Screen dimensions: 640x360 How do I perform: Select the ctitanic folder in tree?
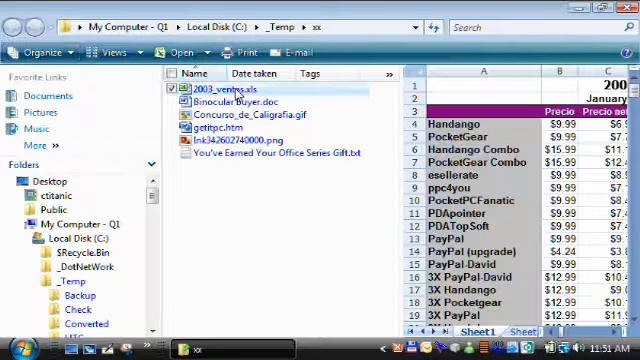click(56, 196)
